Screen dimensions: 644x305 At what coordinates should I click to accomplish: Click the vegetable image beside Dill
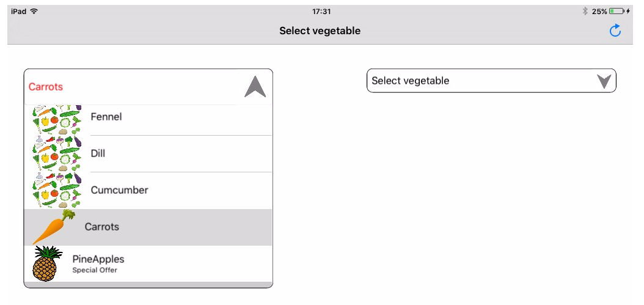point(57,153)
